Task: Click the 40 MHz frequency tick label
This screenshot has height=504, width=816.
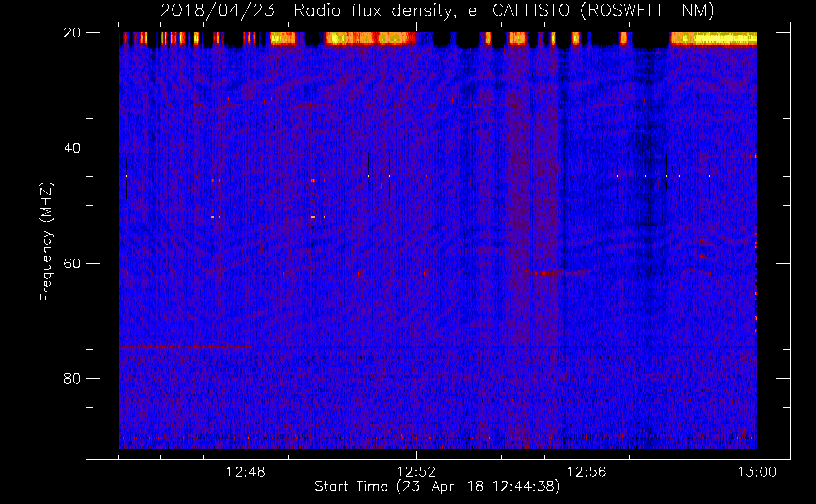Action: tap(72, 148)
